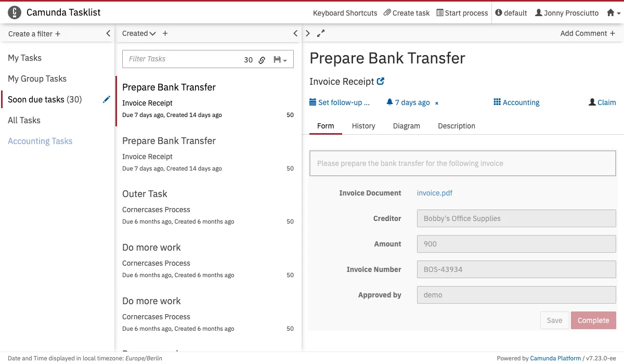
Task: Click the Approved by field
Action: pos(516,295)
